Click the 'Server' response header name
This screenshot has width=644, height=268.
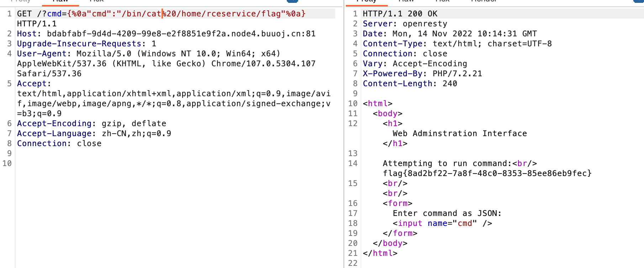pyautogui.click(x=378, y=24)
